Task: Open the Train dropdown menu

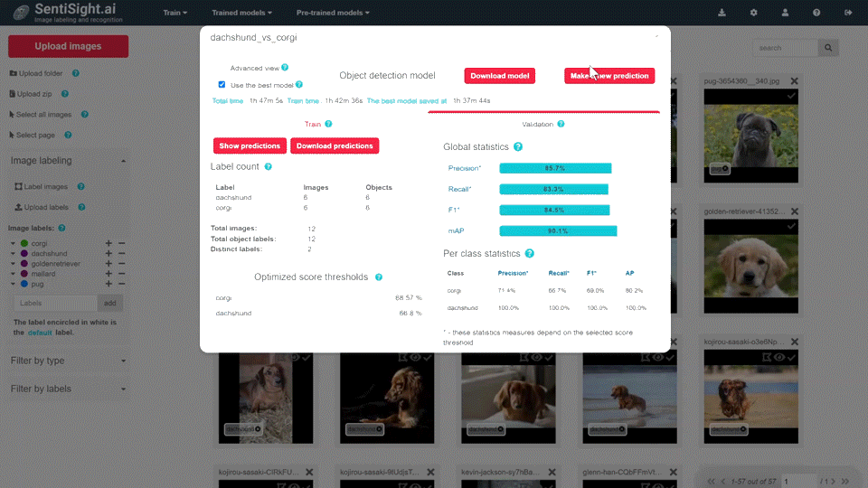Action: (x=175, y=12)
